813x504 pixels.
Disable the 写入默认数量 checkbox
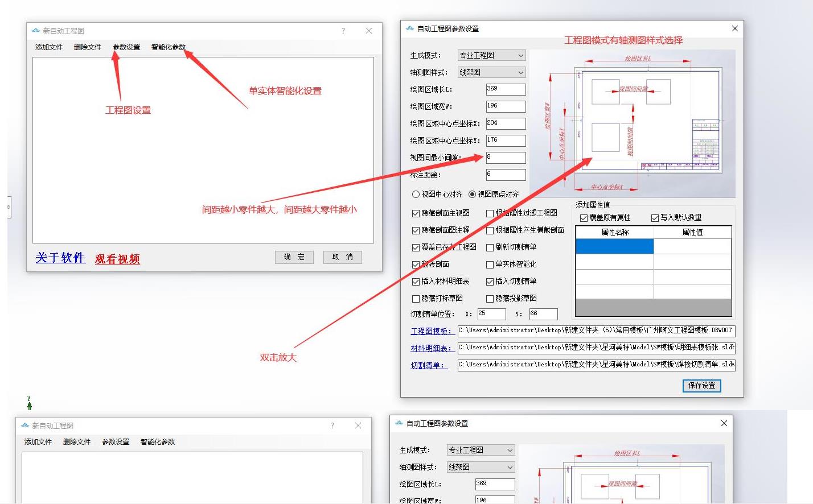pyautogui.click(x=655, y=218)
